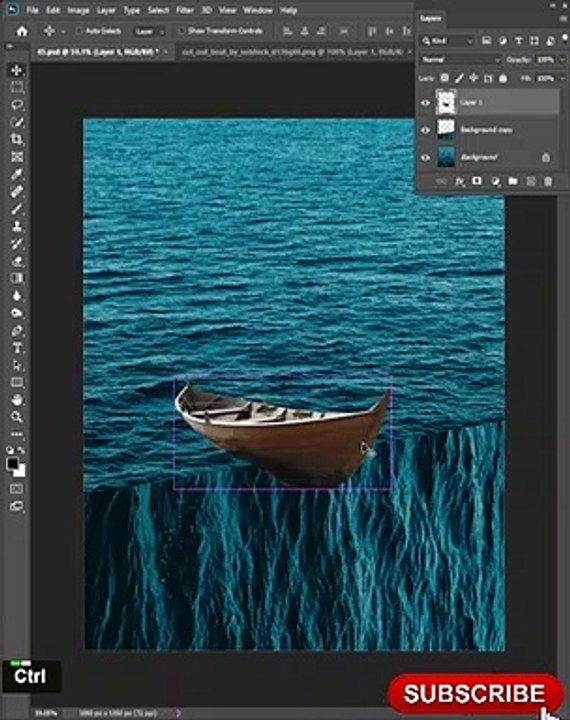
Task: Select the Brush tool
Action: (17, 209)
